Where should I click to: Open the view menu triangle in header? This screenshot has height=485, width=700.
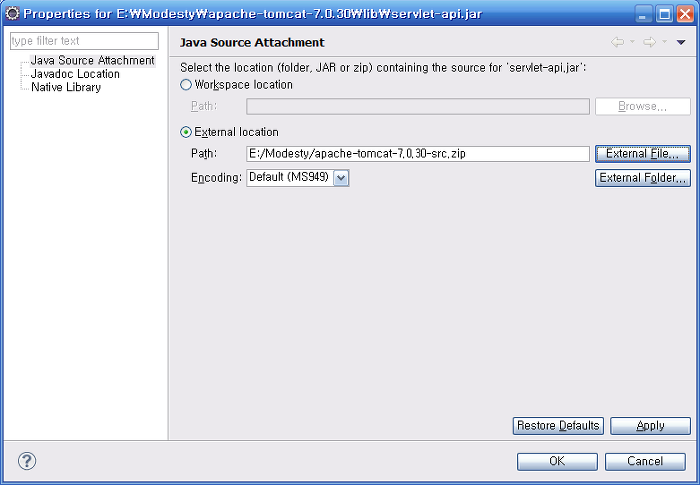pos(681,42)
